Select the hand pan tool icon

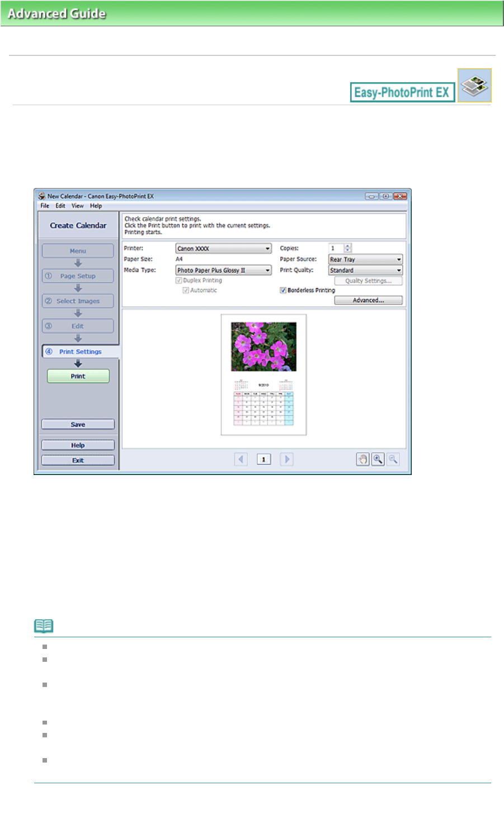(x=363, y=459)
